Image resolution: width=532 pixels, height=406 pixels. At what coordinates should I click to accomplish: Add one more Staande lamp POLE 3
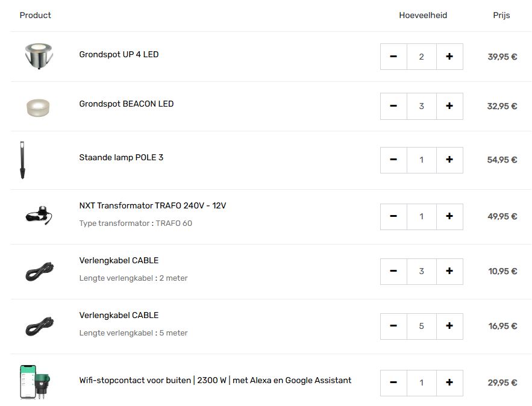click(x=449, y=160)
